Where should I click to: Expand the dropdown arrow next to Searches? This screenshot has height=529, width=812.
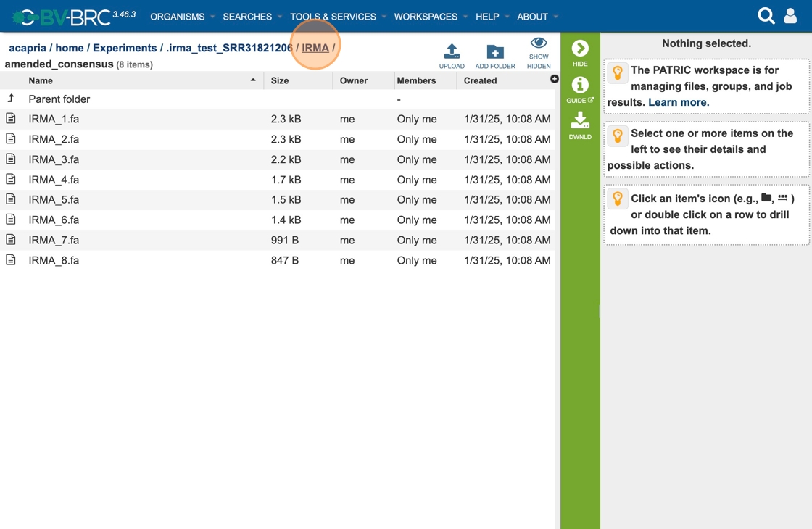pyautogui.click(x=280, y=17)
